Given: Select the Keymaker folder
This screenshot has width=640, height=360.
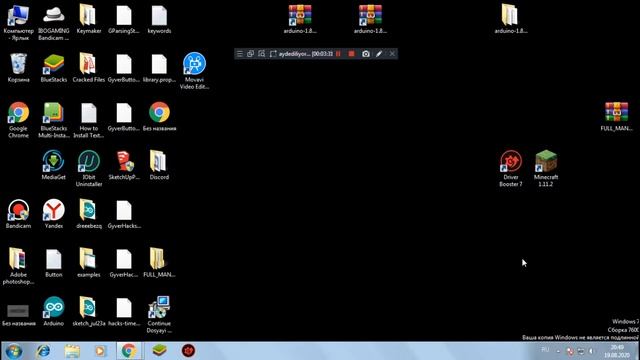Looking at the screenshot, I should coord(89,19).
